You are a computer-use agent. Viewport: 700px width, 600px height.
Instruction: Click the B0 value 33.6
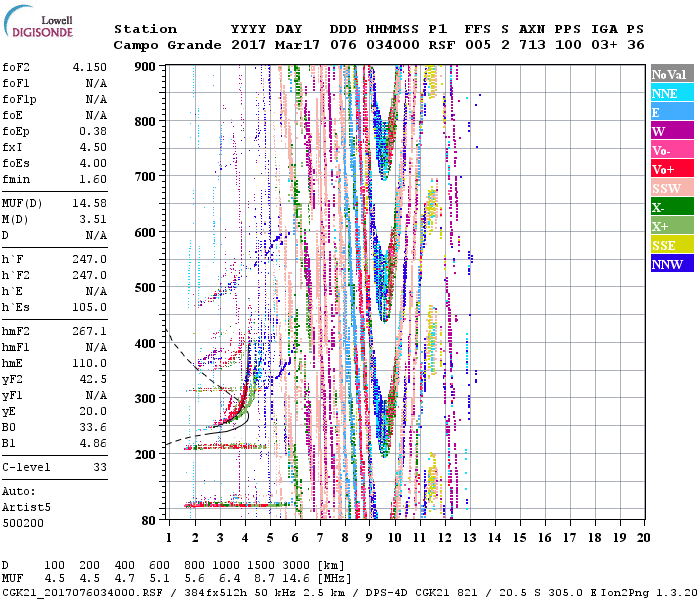pyautogui.click(x=93, y=428)
